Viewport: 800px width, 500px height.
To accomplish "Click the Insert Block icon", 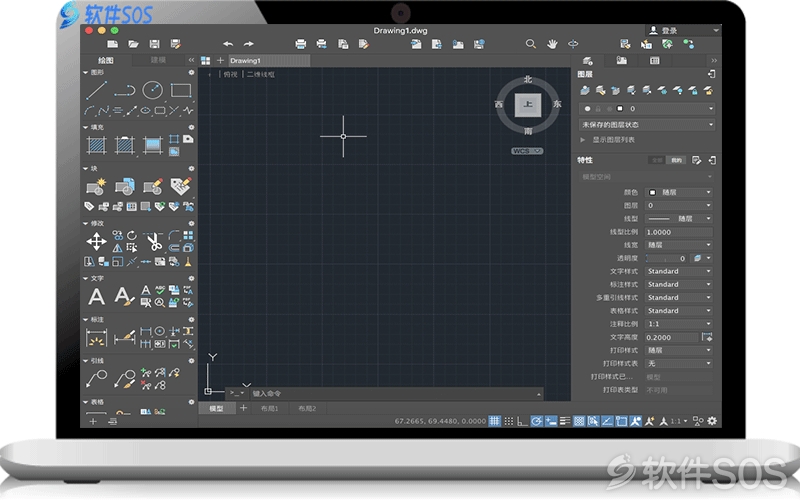I will tap(124, 187).
